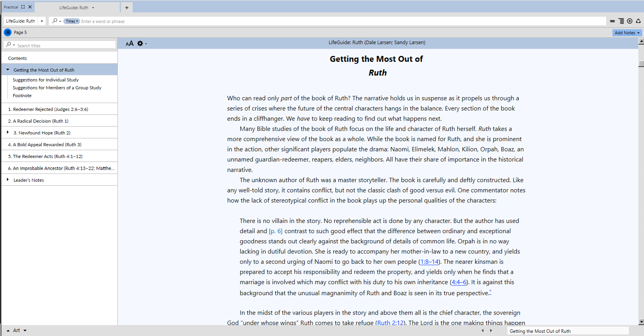
Task: Open Suggestions for Individual Study
Action: coord(46,80)
